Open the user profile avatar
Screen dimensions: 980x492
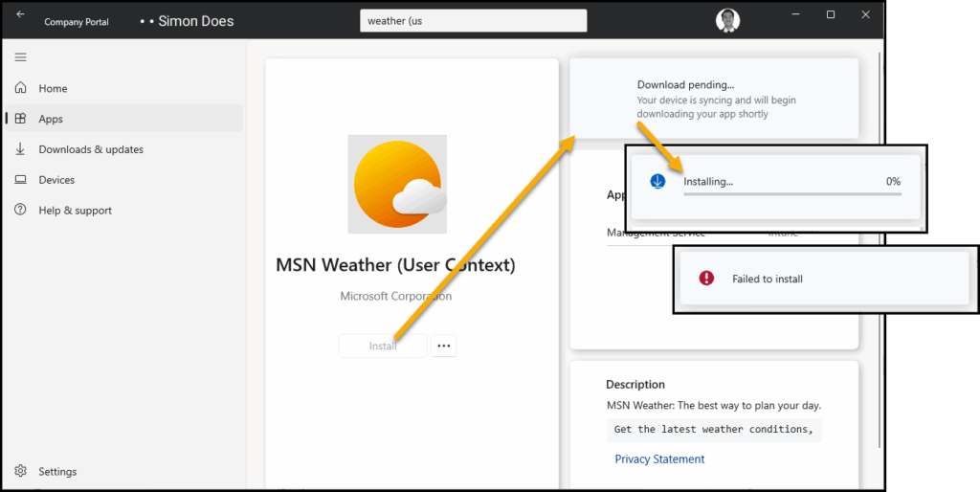(727, 20)
